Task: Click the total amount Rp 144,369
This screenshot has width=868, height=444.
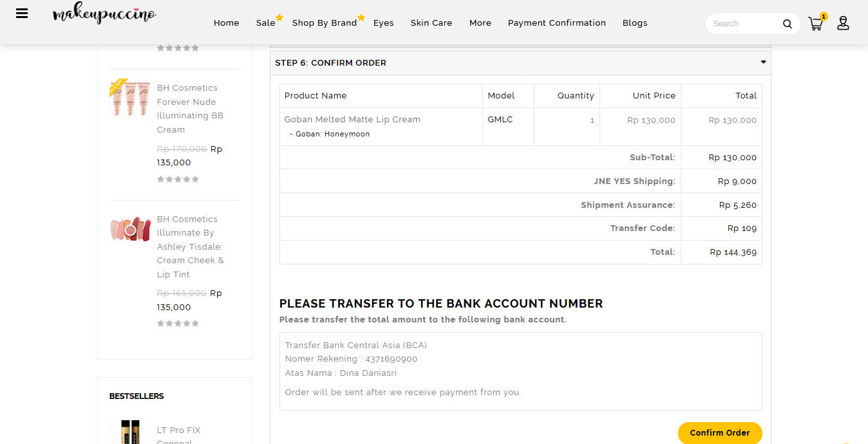Action: tap(733, 252)
